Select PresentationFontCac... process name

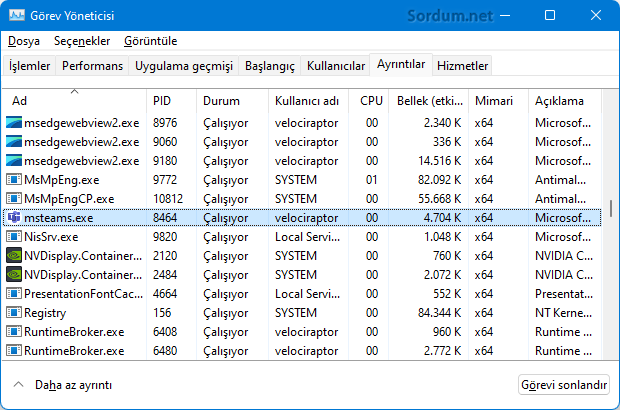pyautogui.click(x=83, y=294)
